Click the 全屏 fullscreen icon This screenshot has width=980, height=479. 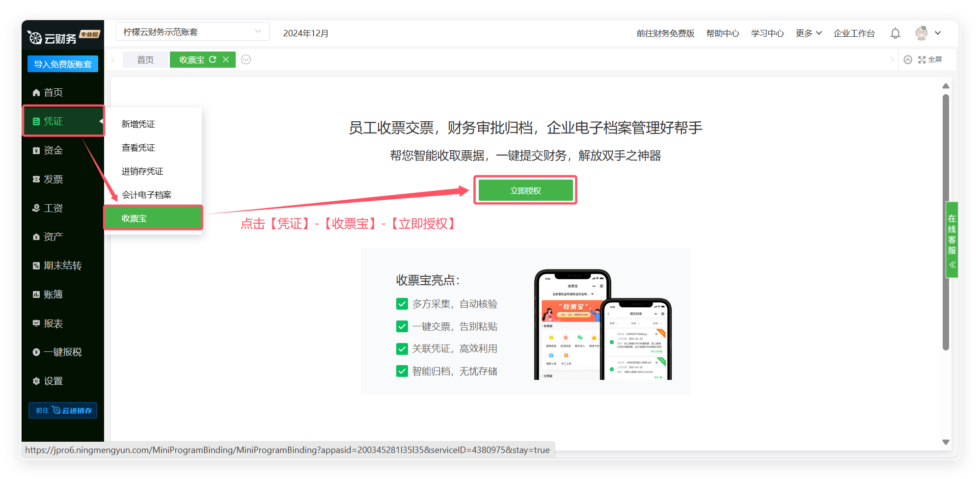coord(922,59)
